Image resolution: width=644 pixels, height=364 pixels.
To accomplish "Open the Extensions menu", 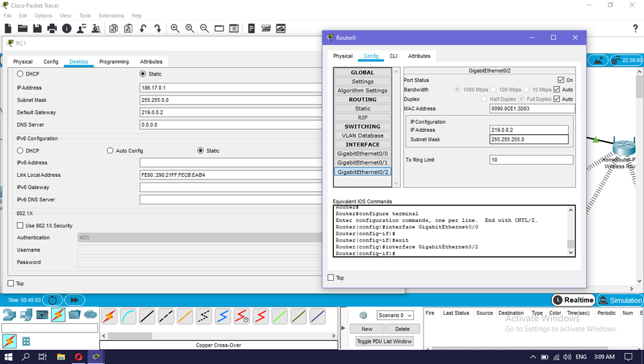I will coord(111,15).
